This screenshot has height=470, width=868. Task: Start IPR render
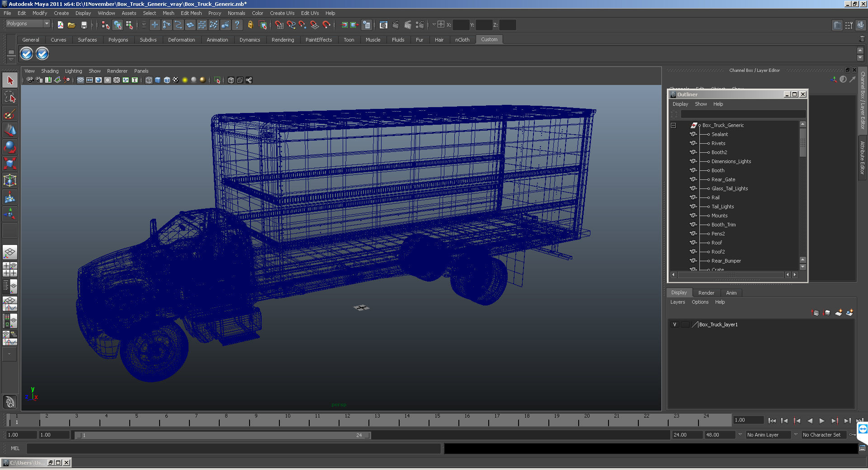pyautogui.click(x=408, y=25)
